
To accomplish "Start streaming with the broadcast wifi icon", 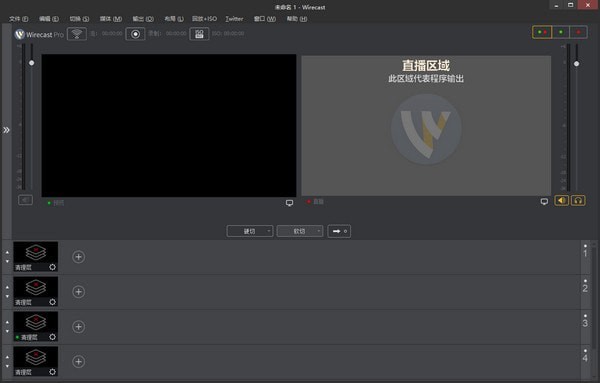I will 77,34.
